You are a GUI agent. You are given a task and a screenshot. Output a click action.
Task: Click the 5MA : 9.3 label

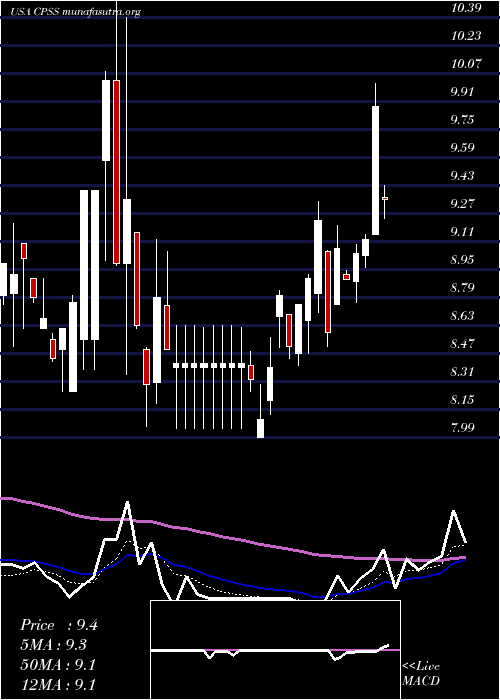click(53, 645)
